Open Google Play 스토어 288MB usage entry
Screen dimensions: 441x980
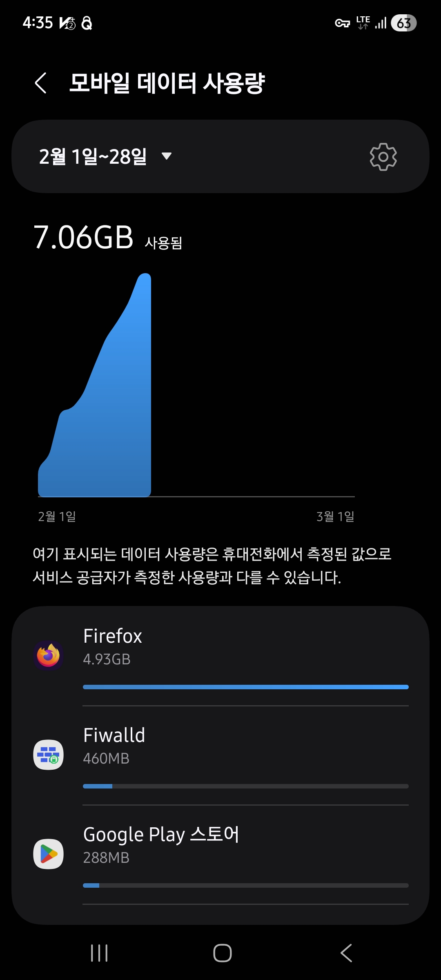point(220,855)
